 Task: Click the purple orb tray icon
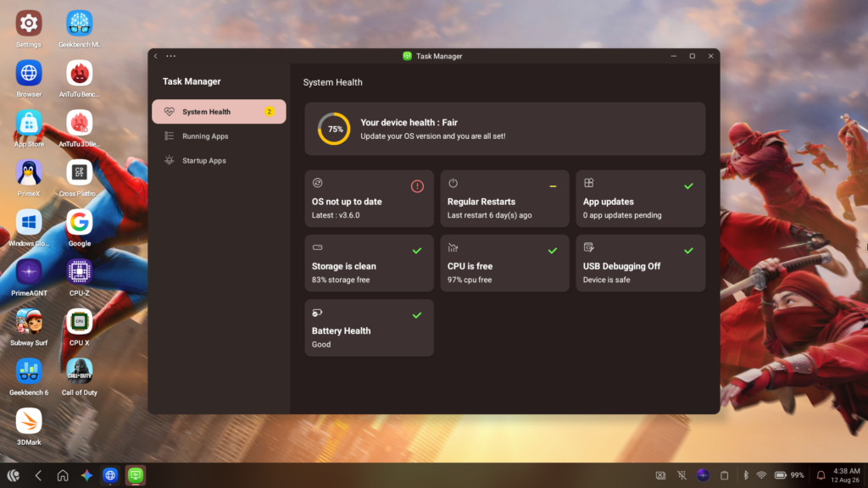[x=703, y=475]
